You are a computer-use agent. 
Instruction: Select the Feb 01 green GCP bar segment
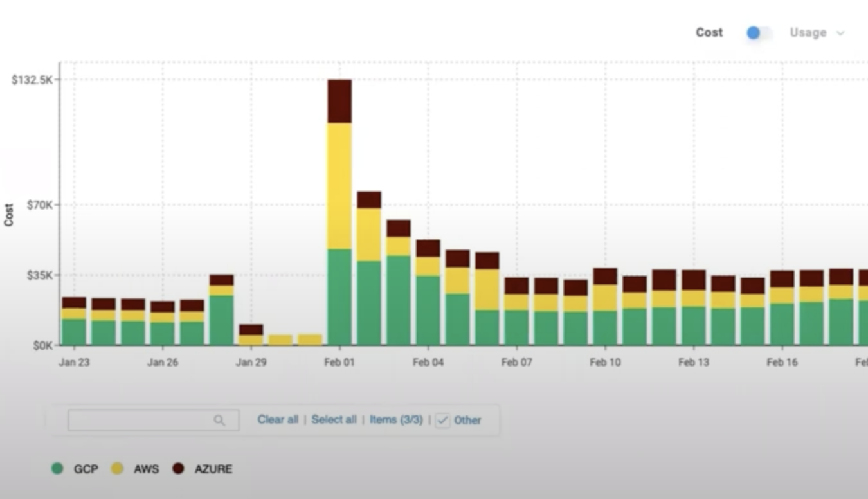click(x=339, y=297)
